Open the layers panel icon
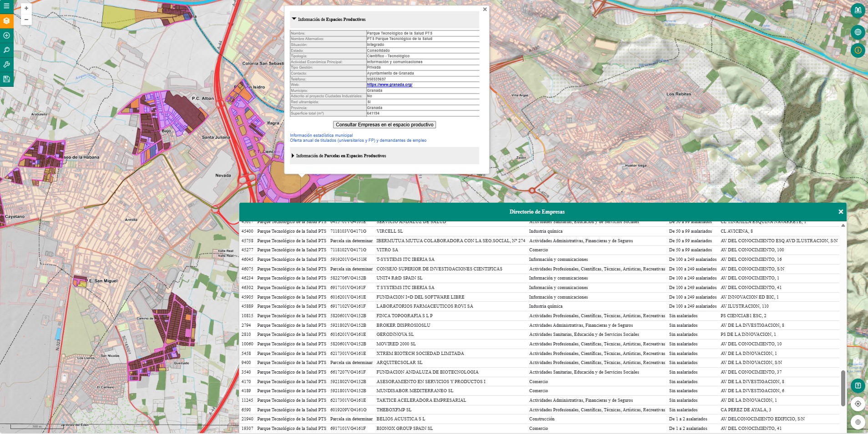Image resolution: width=868 pixels, height=434 pixels. tap(6, 21)
